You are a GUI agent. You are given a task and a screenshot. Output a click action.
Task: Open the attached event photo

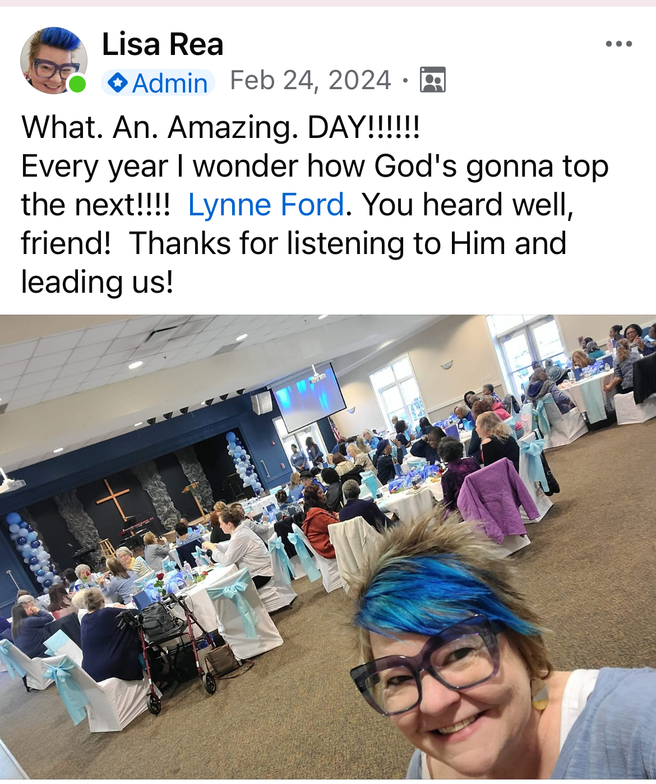point(328,547)
